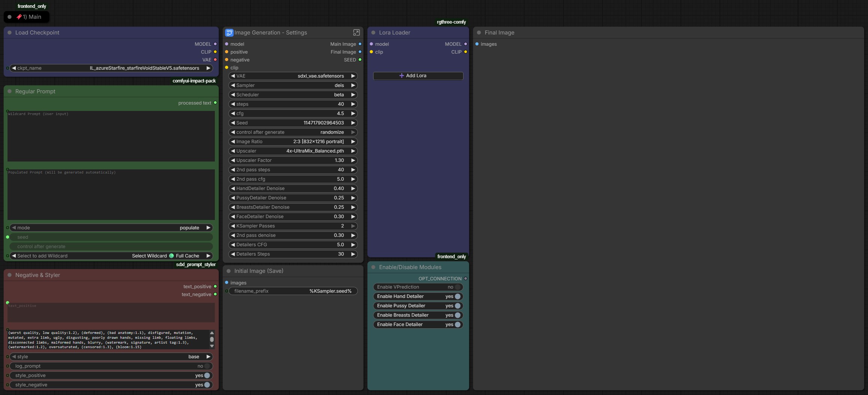868x395 pixels.
Task: Collapse the Initial Image (Save) node dot
Action: [229, 271]
